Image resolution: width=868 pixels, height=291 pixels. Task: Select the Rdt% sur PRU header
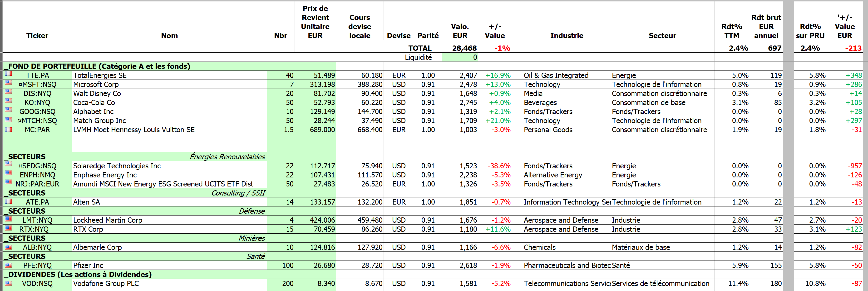pos(810,31)
